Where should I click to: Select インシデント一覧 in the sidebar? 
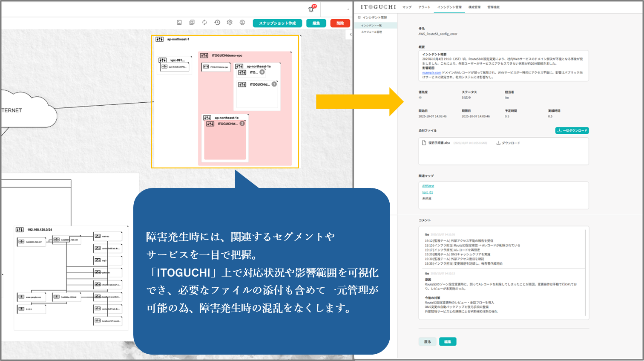(376, 26)
